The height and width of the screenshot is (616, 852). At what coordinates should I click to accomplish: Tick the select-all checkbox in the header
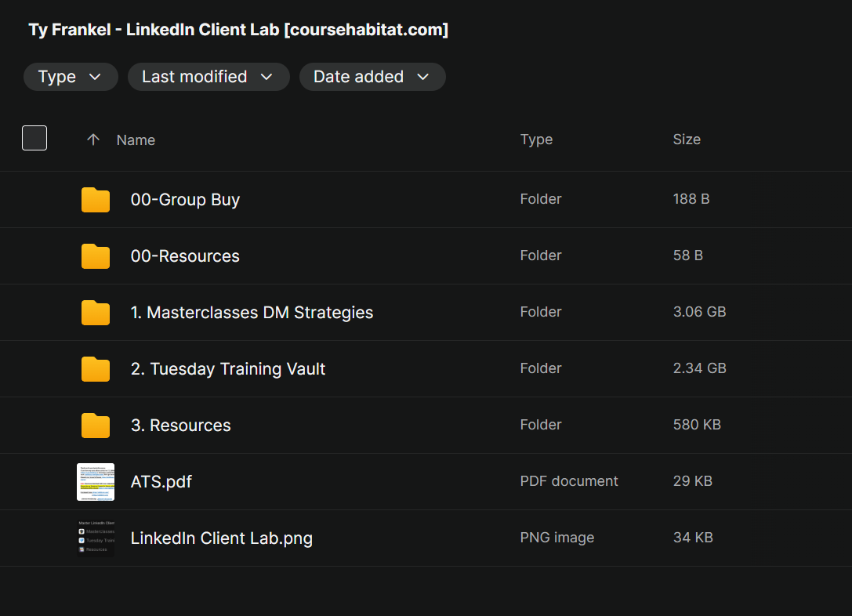point(34,138)
